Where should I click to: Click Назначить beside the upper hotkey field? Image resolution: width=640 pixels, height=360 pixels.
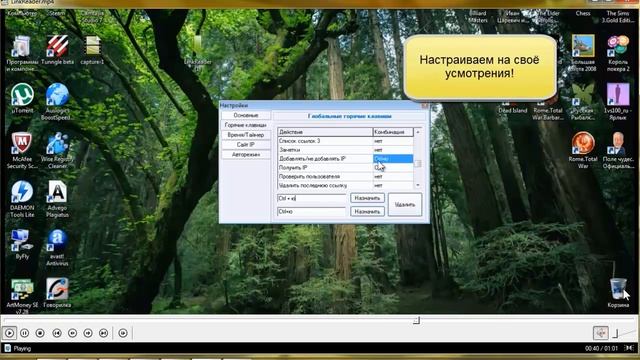pos(367,198)
